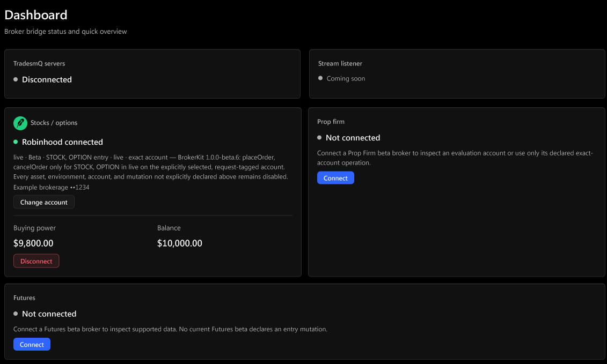Click 'Broker bridge status and quick overview' subtitle
Viewport: 607px width, 364px height.
pos(65,31)
